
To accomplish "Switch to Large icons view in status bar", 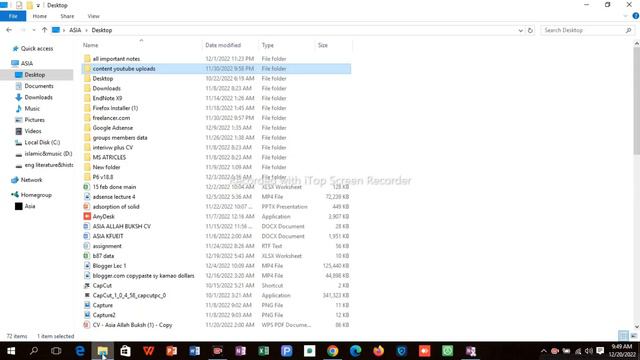I will pyautogui.click(x=633, y=336).
